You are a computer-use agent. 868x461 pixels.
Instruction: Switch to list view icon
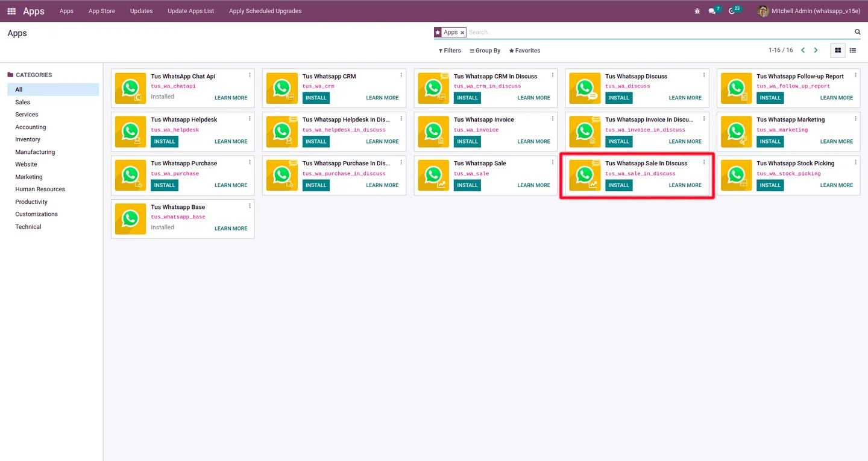[x=852, y=51]
